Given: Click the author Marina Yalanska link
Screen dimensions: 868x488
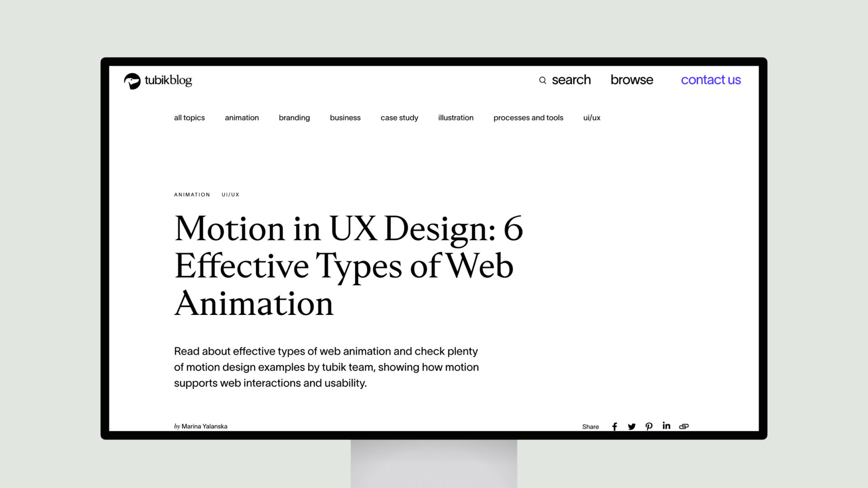Looking at the screenshot, I should click(205, 426).
